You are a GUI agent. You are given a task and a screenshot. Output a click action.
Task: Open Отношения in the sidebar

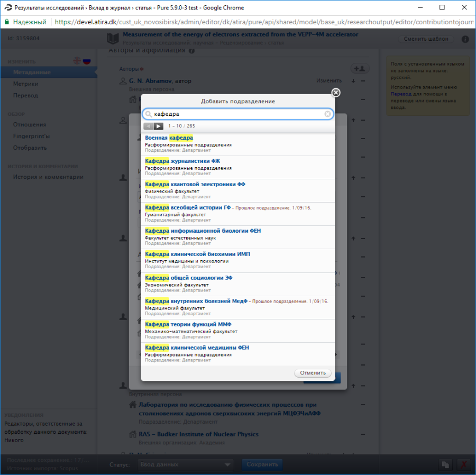[x=30, y=124]
